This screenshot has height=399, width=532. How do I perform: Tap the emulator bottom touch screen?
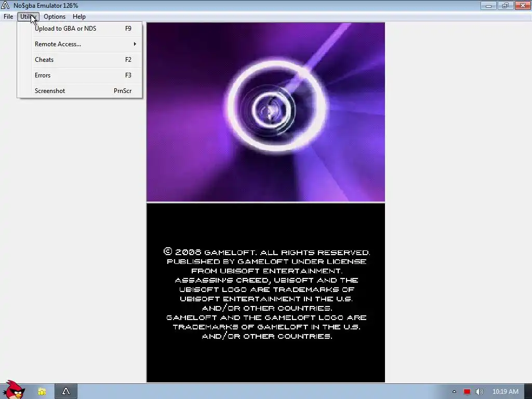point(265,293)
